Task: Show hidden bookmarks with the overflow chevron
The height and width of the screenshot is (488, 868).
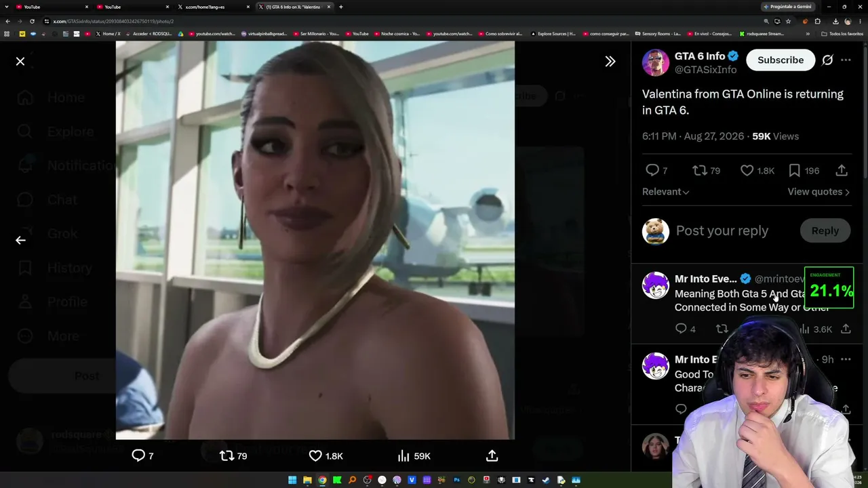Action: [808, 34]
